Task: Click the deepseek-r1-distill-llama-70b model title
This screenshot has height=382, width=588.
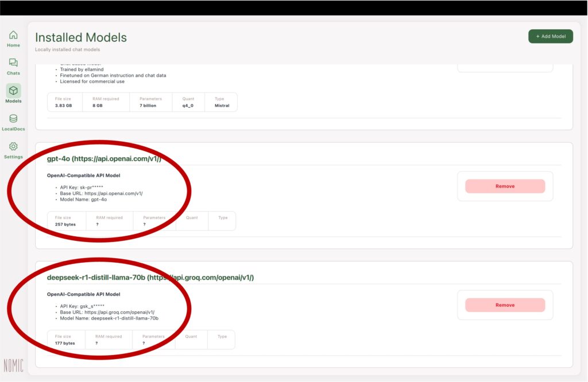Action: click(x=150, y=278)
